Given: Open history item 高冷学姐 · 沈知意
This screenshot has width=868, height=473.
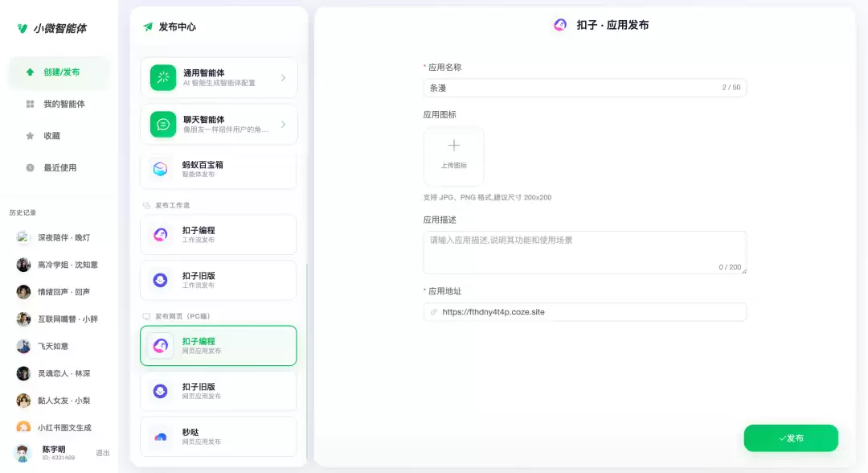Looking at the screenshot, I should click(x=58, y=265).
